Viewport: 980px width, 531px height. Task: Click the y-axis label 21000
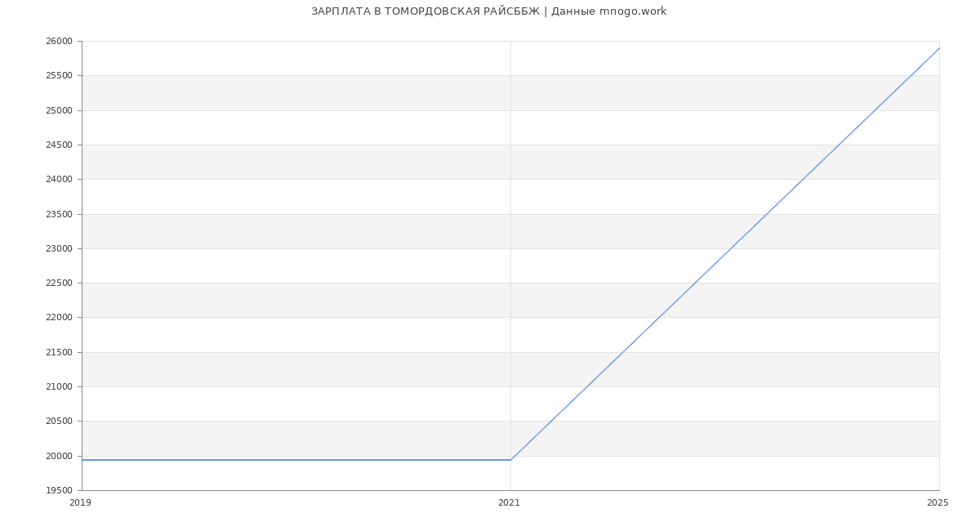(x=59, y=387)
